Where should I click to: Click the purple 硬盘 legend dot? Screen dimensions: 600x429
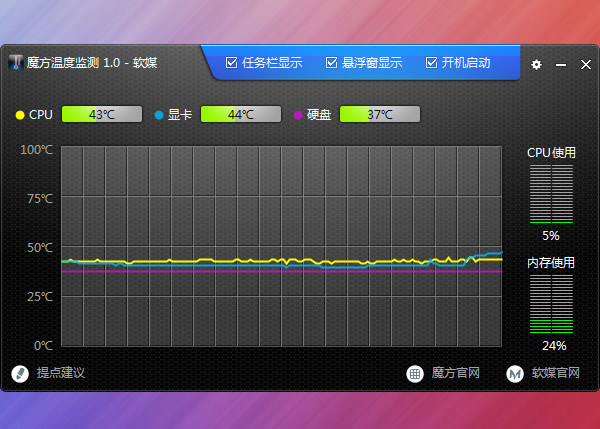click(x=297, y=115)
